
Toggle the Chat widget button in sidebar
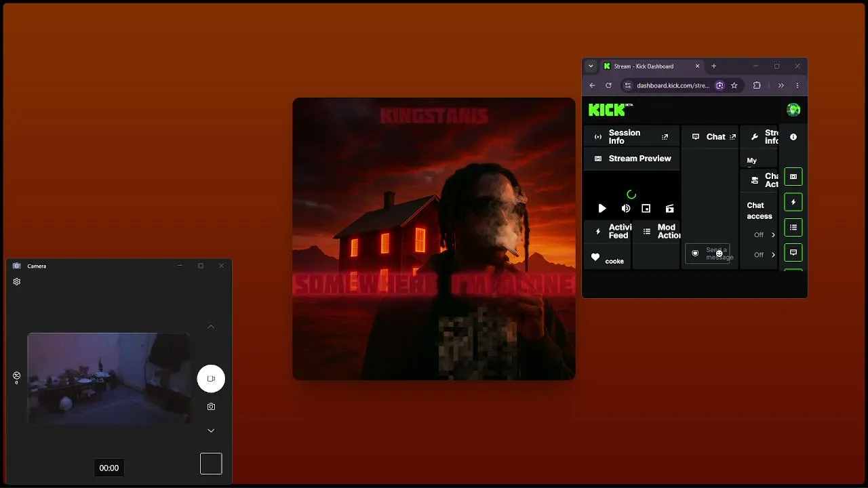(793, 252)
